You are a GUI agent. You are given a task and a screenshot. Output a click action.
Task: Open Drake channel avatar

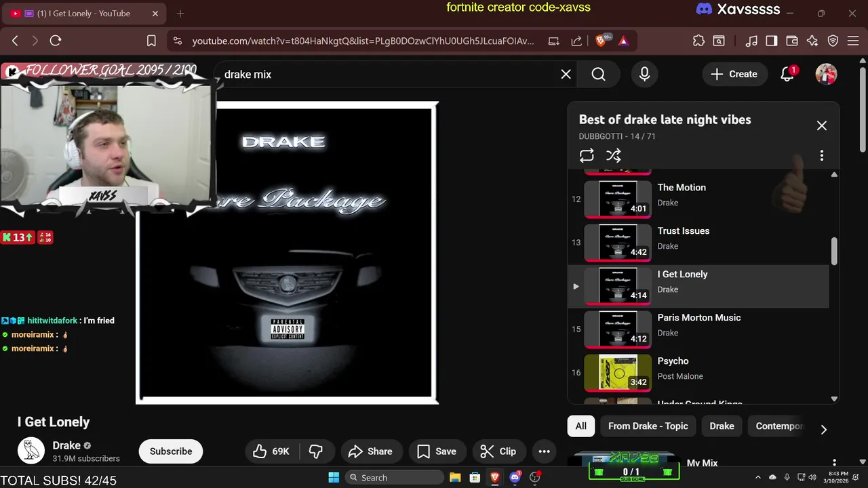point(31,451)
